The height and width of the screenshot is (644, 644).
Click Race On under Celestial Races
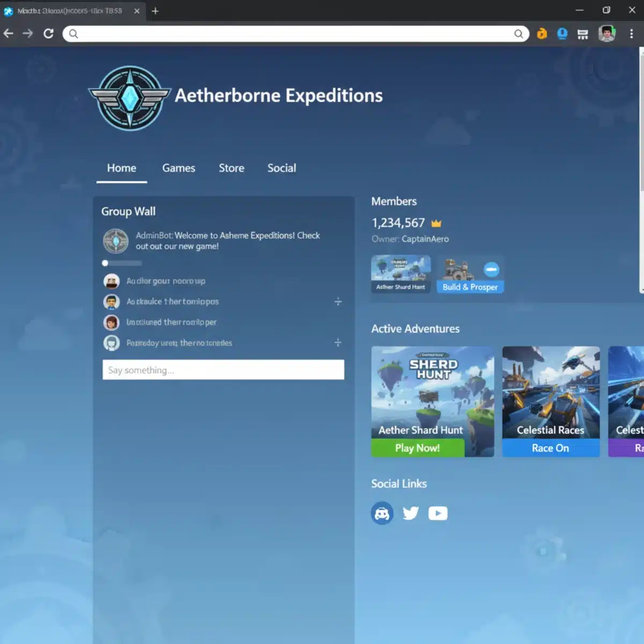551,448
